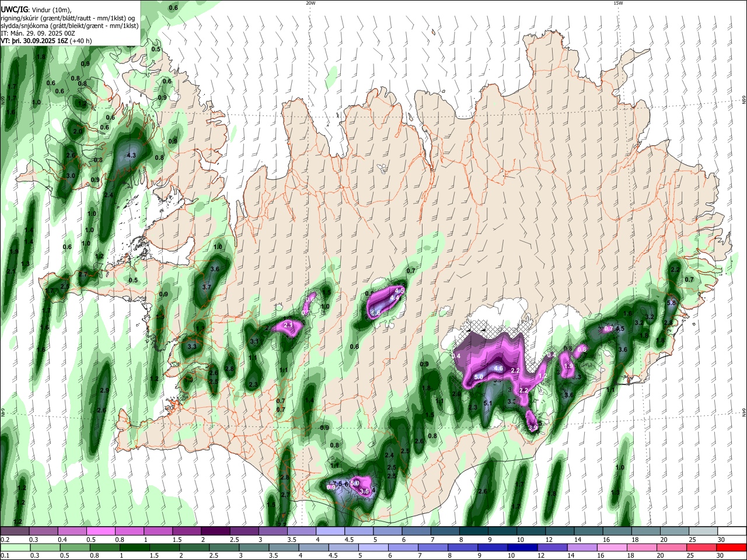The width and height of the screenshot is (747, 560).
Task: Click the 0.1 label starting the rain scale
Action: click(5, 556)
